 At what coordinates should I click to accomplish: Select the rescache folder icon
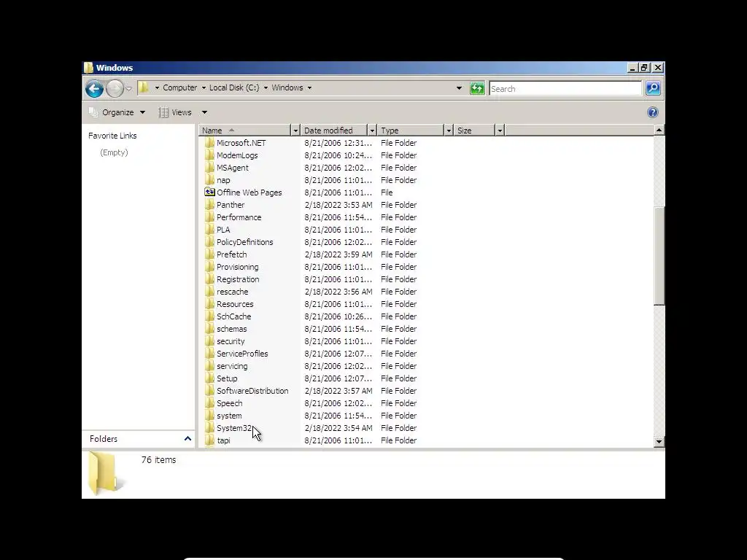[209, 292]
